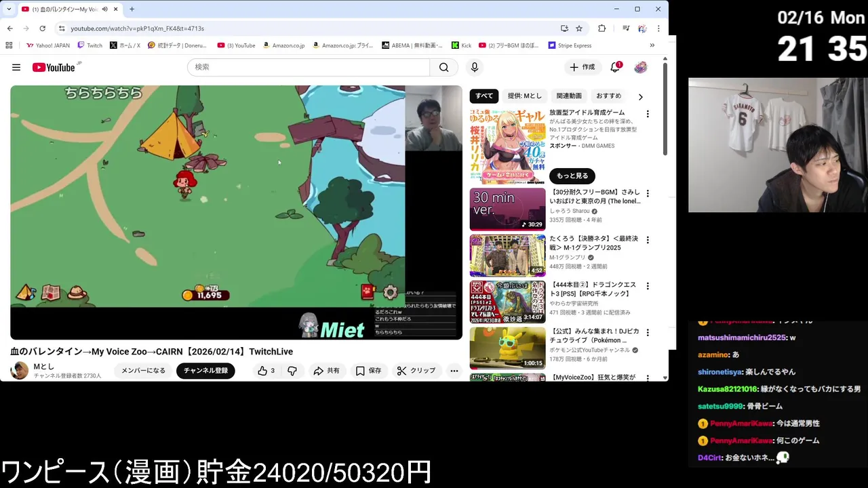Select the おすすめ filter chip

tap(608, 96)
